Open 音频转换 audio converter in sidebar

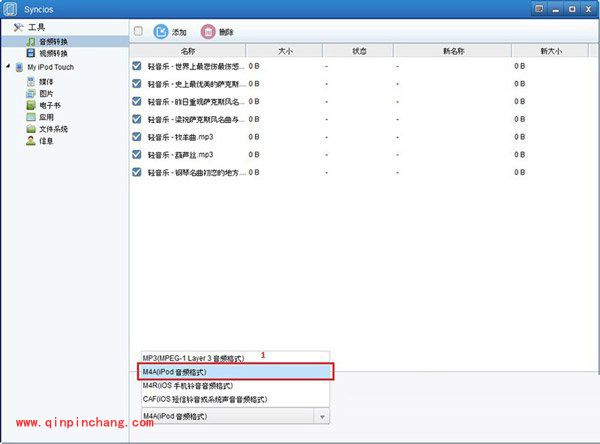point(54,41)
